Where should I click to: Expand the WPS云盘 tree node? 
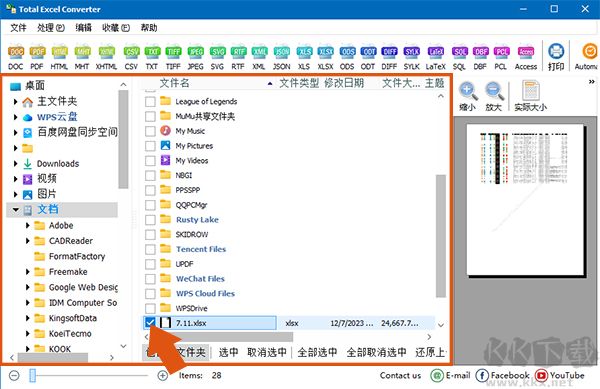tap(15, 117)
